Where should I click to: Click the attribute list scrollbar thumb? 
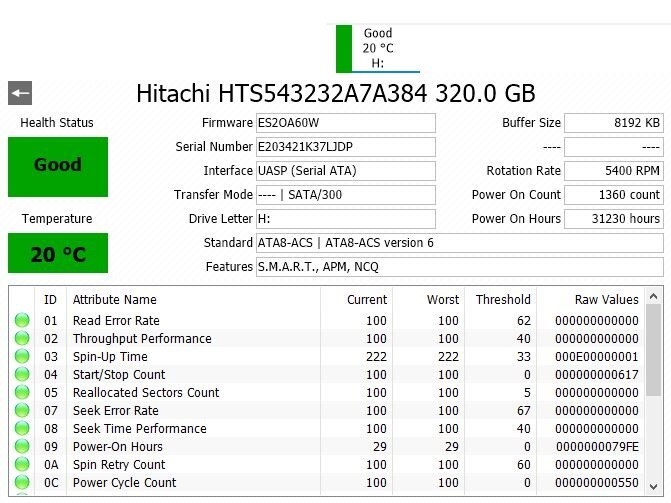pos(653,350)
